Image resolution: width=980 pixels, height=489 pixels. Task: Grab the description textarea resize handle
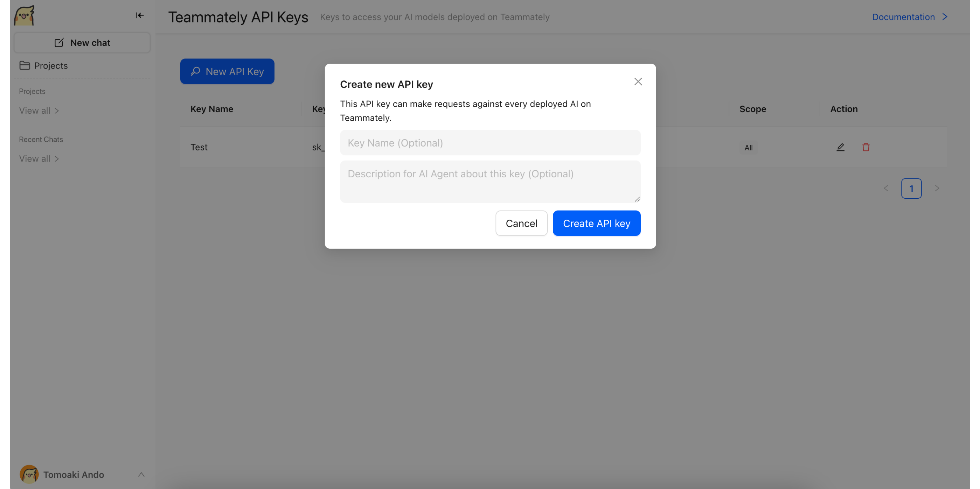pyautogui.click(x=637, y=199)
